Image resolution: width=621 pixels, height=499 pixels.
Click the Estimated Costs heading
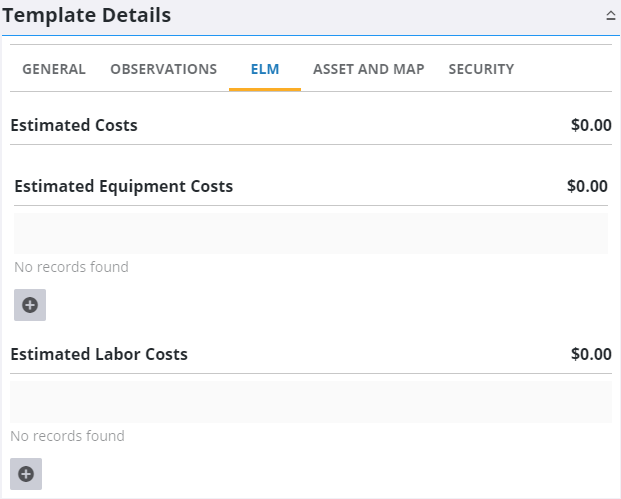point(74,126)
